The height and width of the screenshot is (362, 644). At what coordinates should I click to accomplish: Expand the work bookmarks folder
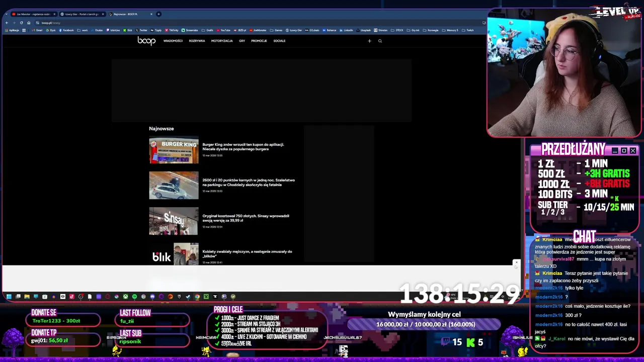(x=83, y=30)
